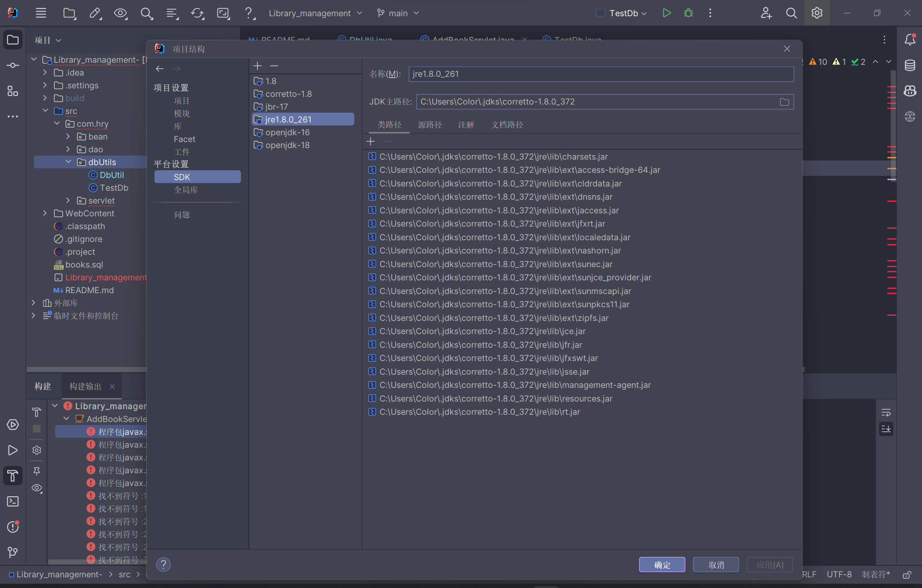Open the Database tool window icon
The height and width of the screenshot is (588, 922).
coord(910,65)
